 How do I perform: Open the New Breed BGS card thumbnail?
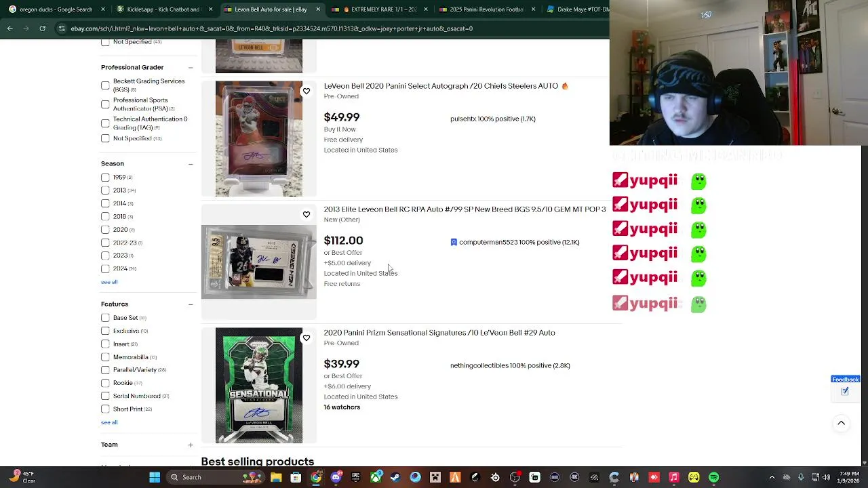coord(259,262)
